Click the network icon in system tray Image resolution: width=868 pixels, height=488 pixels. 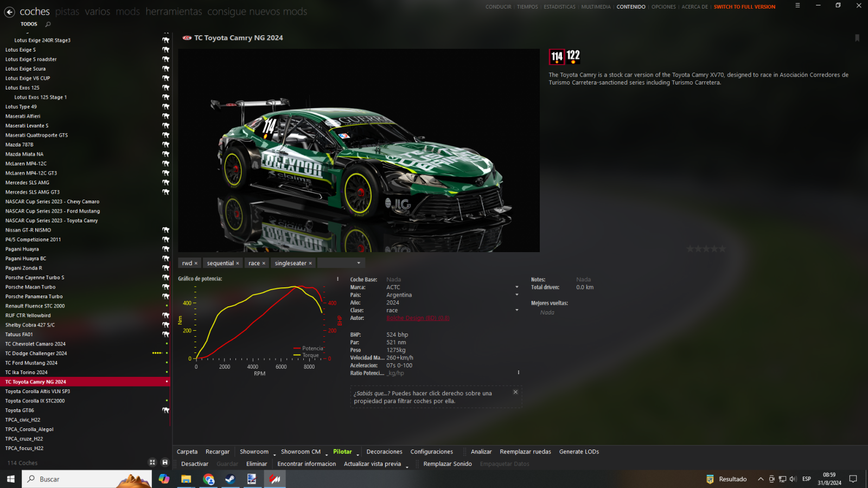pyautogui.click(x=782, y=479)
